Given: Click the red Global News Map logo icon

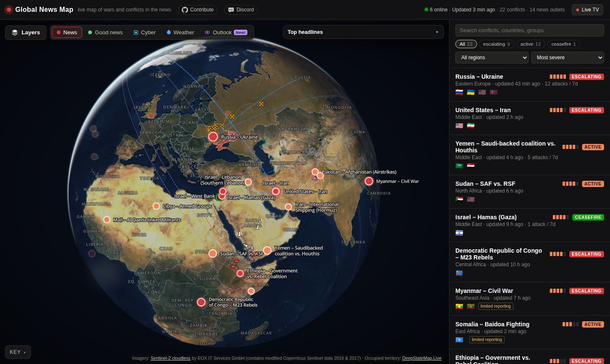Looking at the screenshot, I should 8,10.
